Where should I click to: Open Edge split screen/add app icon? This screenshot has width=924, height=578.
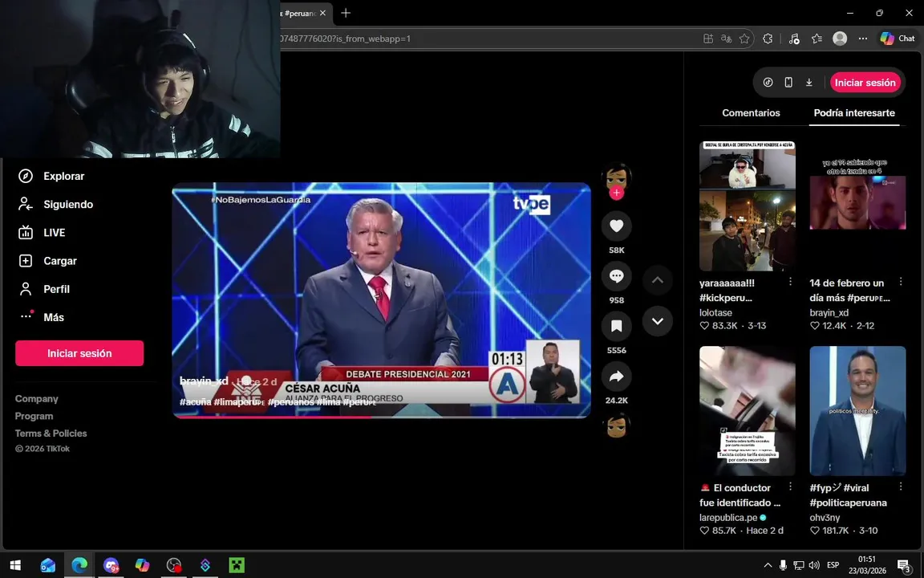pos(708,39)
